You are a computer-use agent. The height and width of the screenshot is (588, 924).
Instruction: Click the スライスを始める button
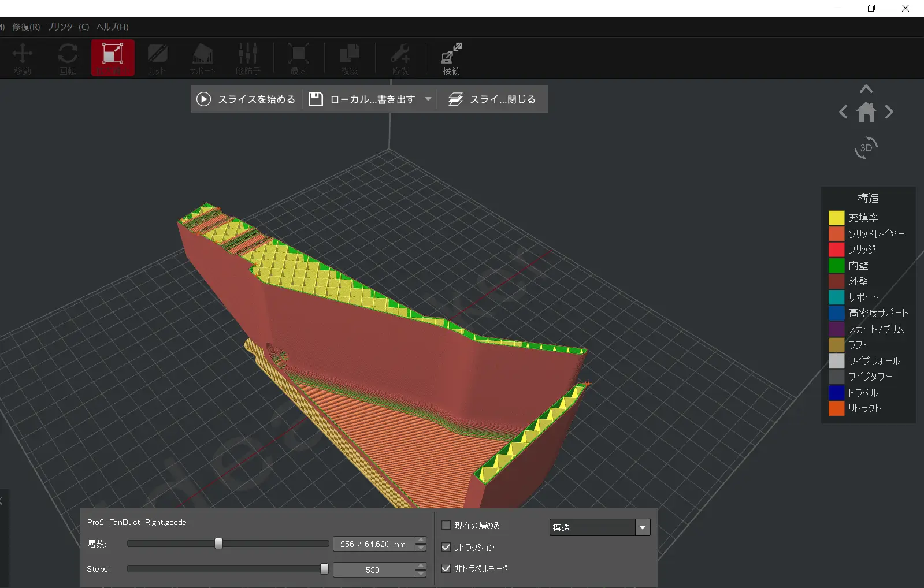pos(246,99)
